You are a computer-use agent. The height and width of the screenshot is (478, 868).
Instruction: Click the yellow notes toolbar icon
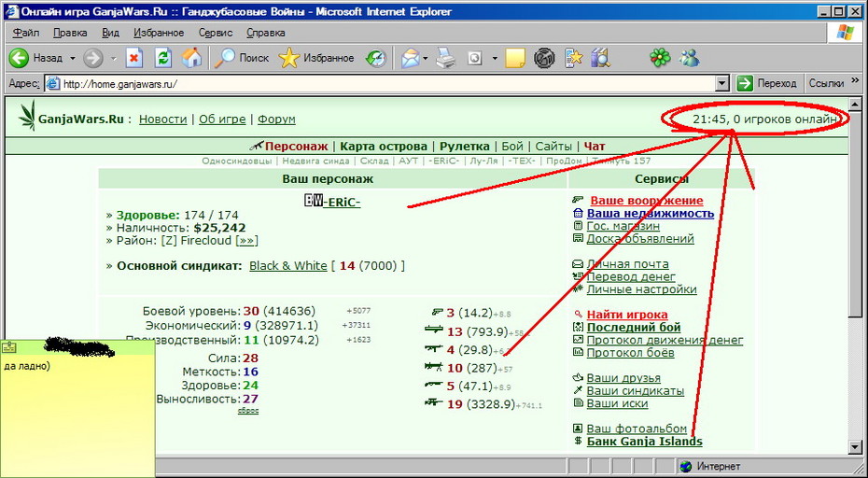click(x=515, y=58)
